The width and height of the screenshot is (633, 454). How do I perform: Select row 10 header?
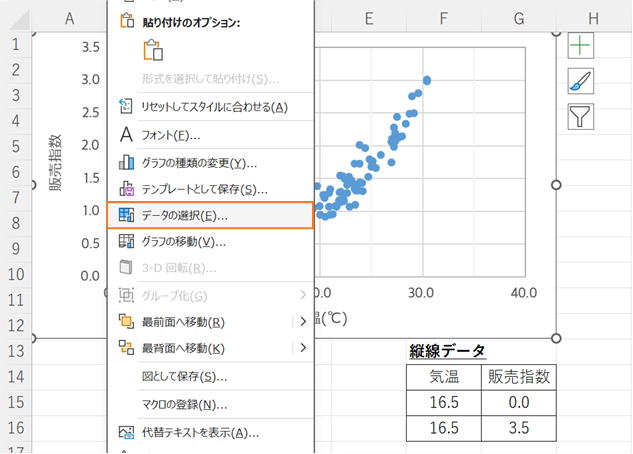[15, 274]
